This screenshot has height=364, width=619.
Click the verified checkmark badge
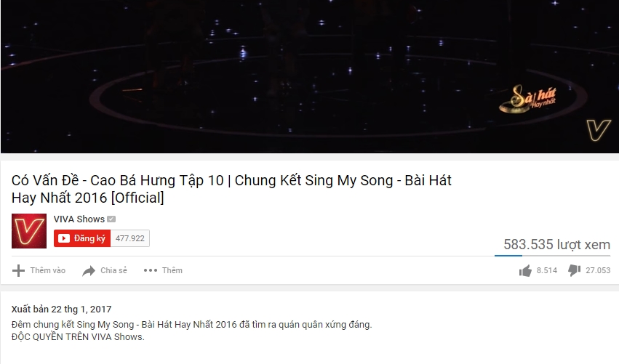click(x=111, y=219)
